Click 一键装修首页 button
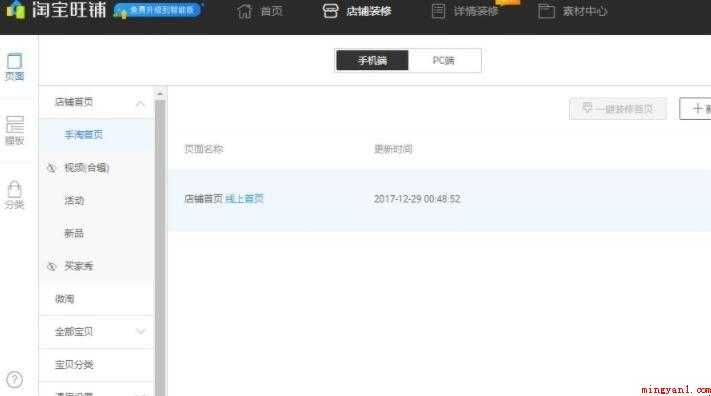The height and width of the screenshot is (396, 711). 618,109
